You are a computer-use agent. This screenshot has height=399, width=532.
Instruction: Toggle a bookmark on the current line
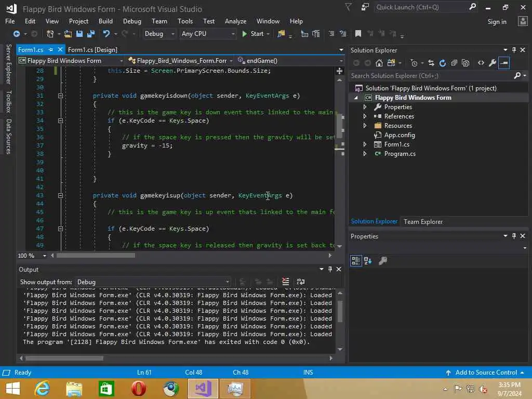(358, 34)
